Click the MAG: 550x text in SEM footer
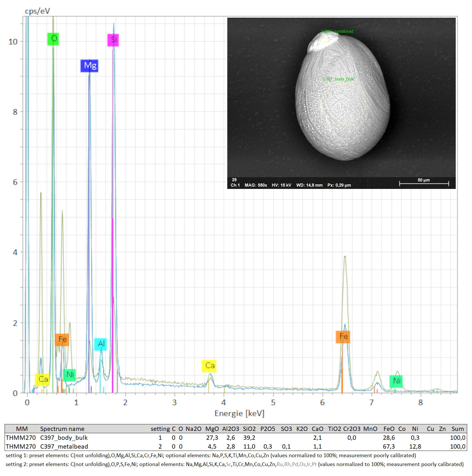The height and width of the screenshot is (476, 472). pyautogui.click(x=256, y=185)
